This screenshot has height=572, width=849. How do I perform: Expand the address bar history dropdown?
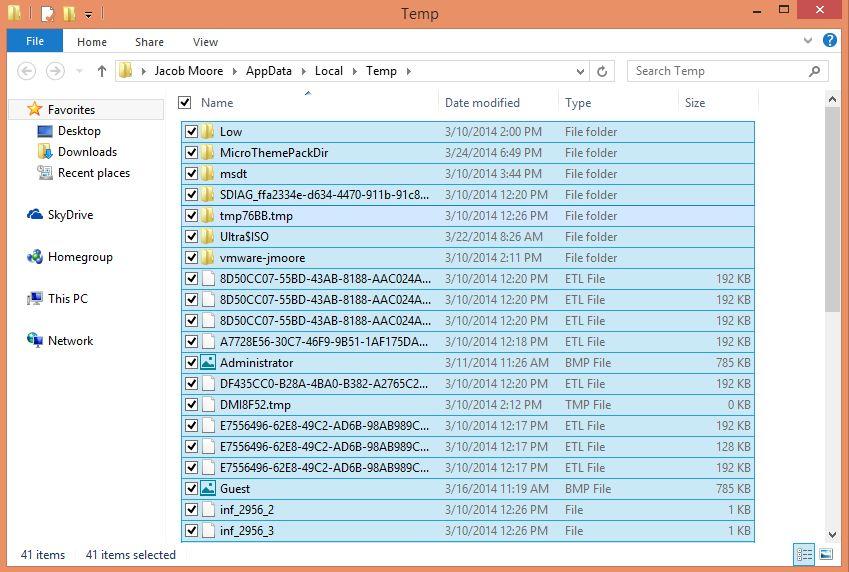[580, 71]
